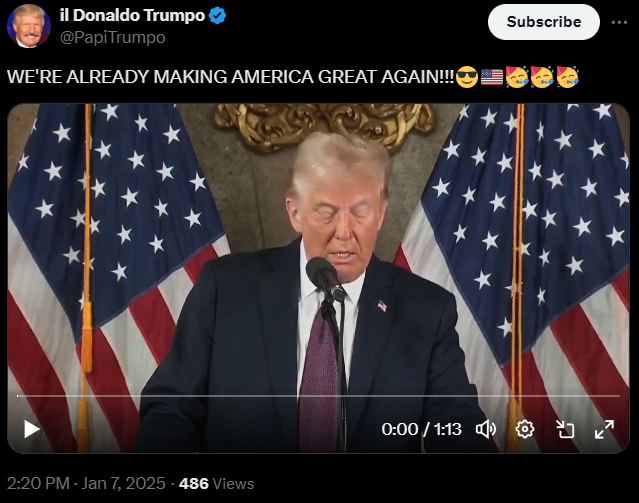Click the center of the video frame
The width and height of the screenshot is (639, 503).
pos(318,278)
